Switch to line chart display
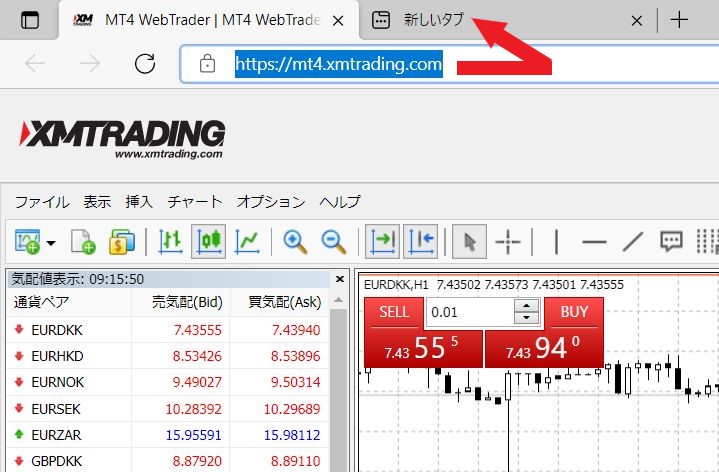719x472 pixels. (x=247, y=241)
